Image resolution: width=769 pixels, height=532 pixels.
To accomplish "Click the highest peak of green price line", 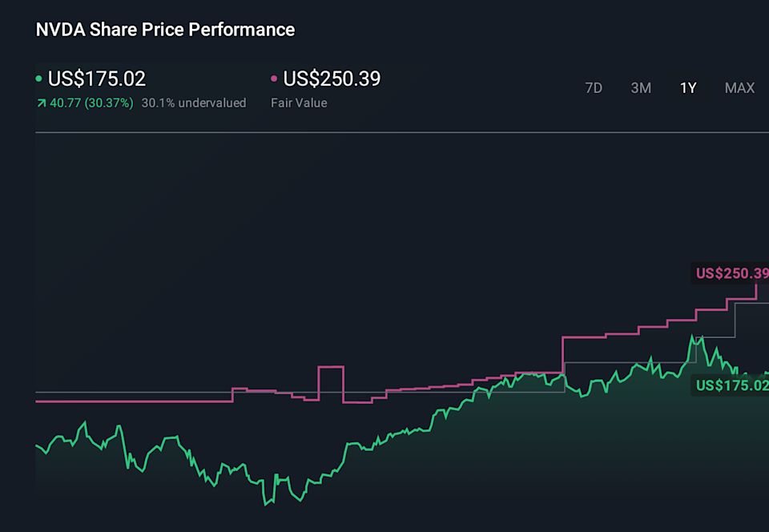I will coord(692,337).
